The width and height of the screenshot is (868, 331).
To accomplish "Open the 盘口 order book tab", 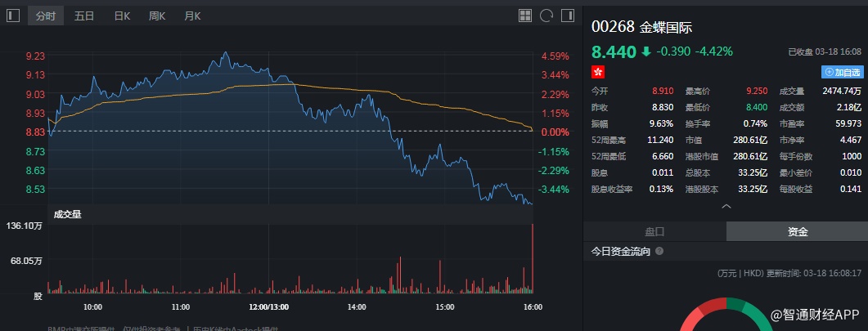I will (655, 231).
